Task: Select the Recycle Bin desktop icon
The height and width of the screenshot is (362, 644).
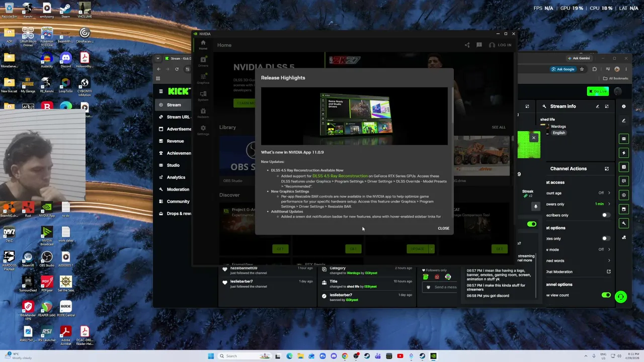Action: pos(9,10)
